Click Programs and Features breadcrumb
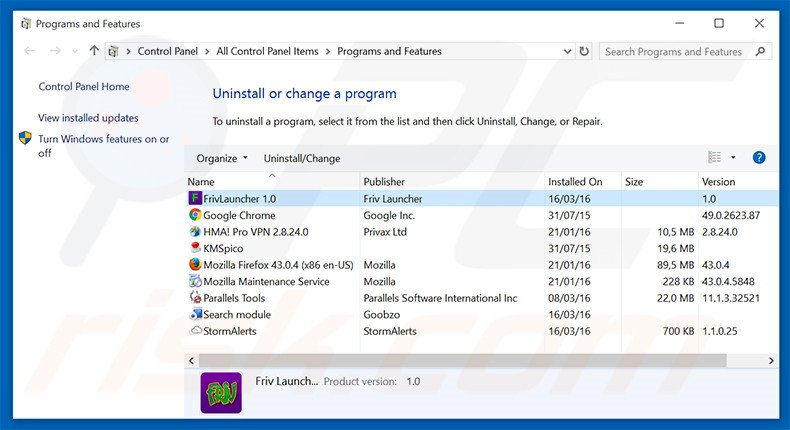 [389, 51]
